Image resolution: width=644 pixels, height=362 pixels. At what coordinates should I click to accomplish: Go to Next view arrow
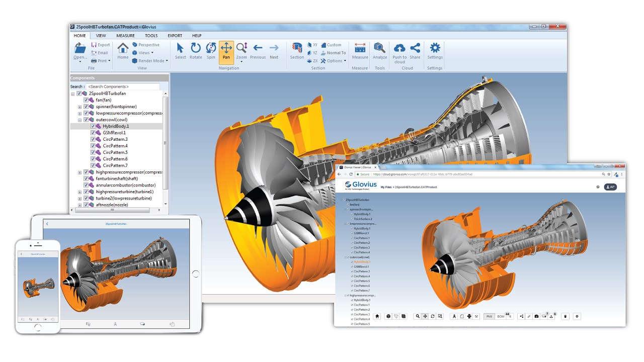tap(274, 48)
